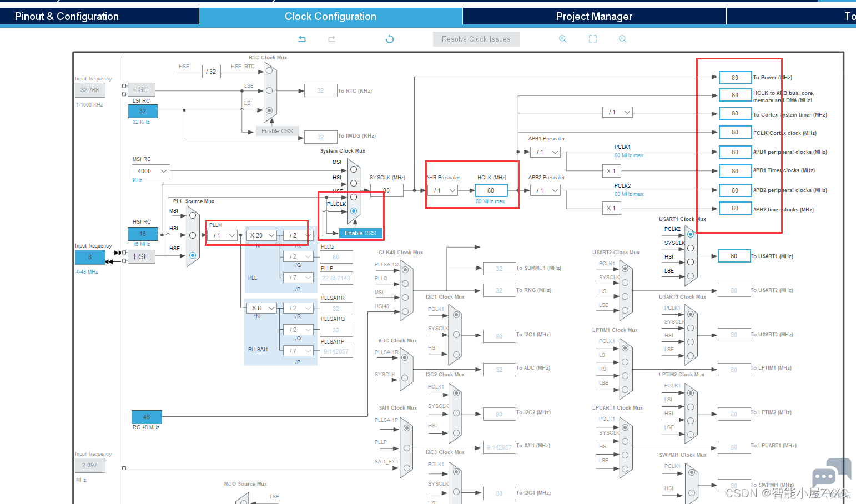Click the FCLK Cortex clock value box

pos(735,132)
